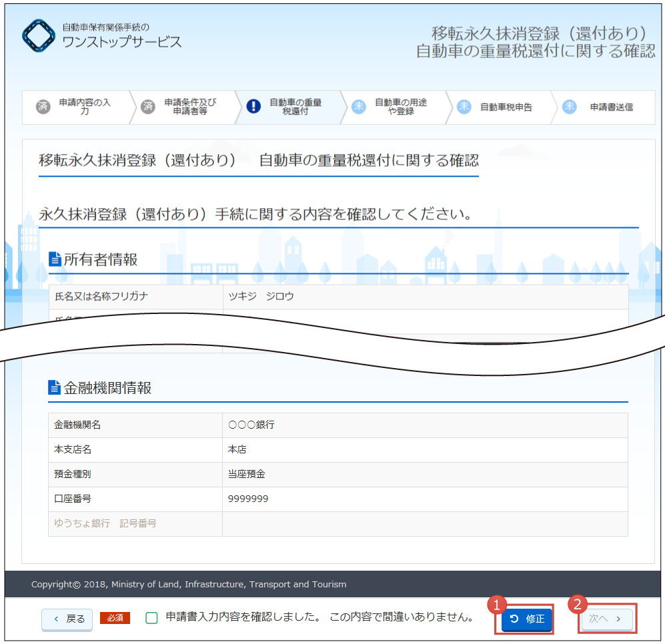
Task: Click the account number value 9999999
Action: pyautogui.click(x=248, y=499)
